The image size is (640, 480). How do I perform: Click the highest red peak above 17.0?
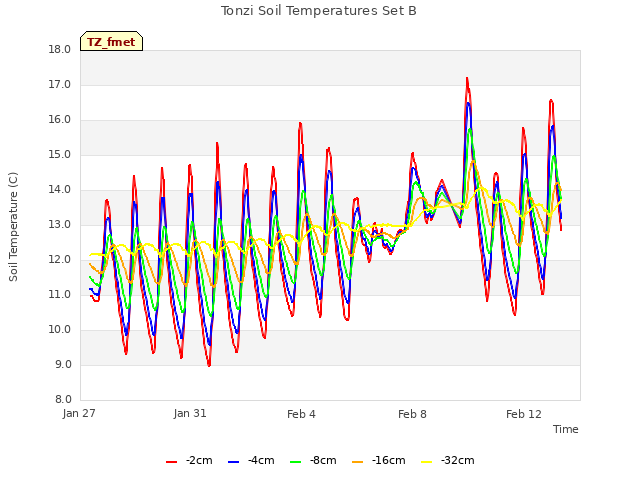(x=467, y=78)
